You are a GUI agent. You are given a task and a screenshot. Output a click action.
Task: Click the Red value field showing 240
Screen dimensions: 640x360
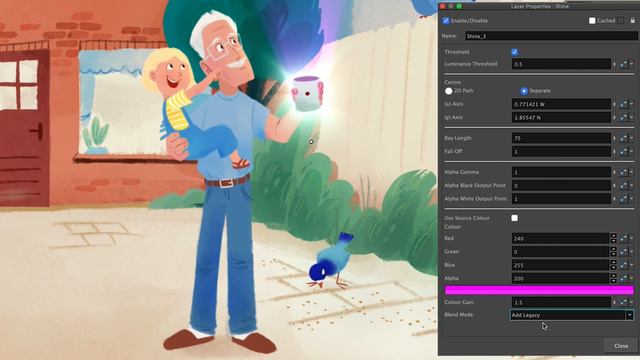561,238
